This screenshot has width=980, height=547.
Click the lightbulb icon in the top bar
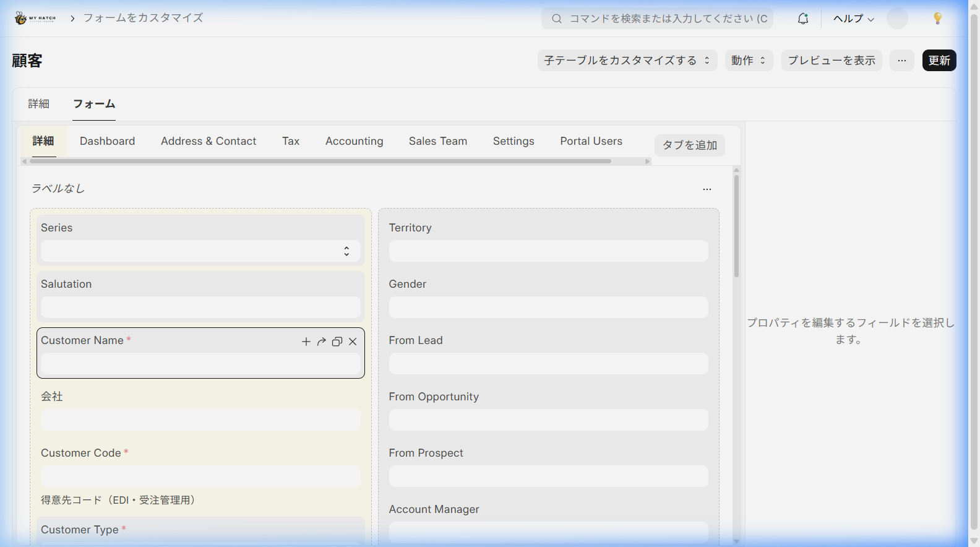[x=937, y=19]
